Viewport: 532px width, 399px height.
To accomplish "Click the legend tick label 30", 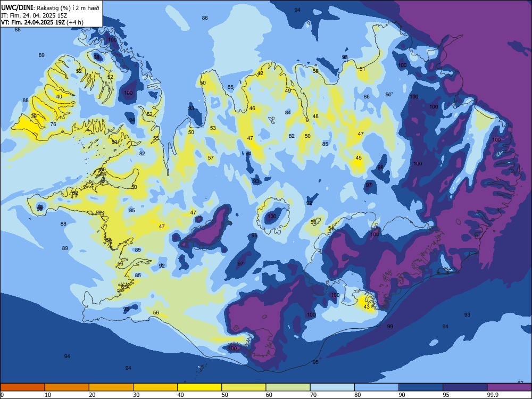I will [x=136, y=395].
